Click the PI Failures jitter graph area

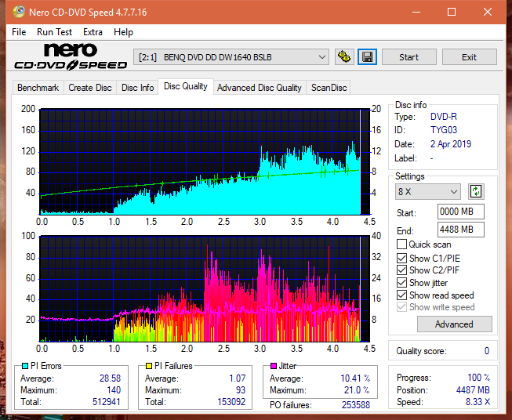tap(205, 289)
